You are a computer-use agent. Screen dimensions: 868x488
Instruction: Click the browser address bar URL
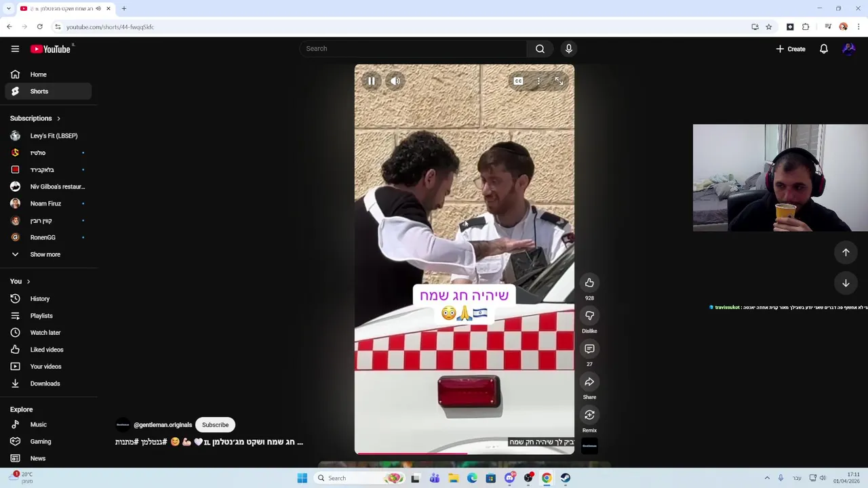[110, 27]
